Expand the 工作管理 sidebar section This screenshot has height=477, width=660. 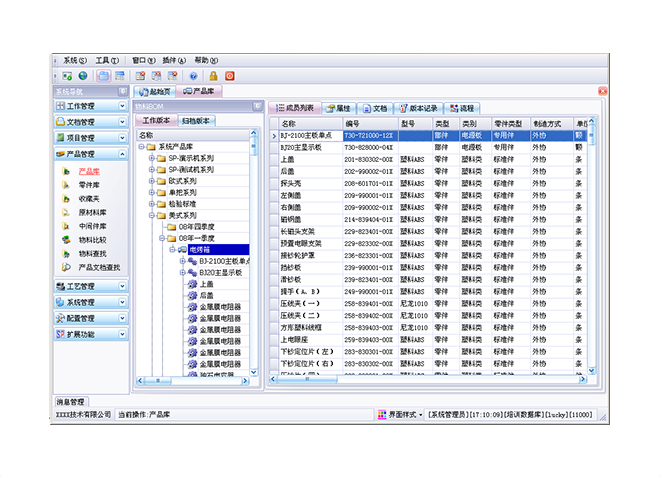click(x=122, y=106)
